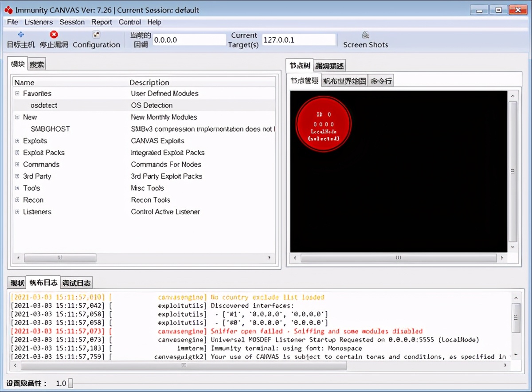532x392 pixels.
Task: Click the CANVAS app icon in title bar
Action: click(8, 10)
